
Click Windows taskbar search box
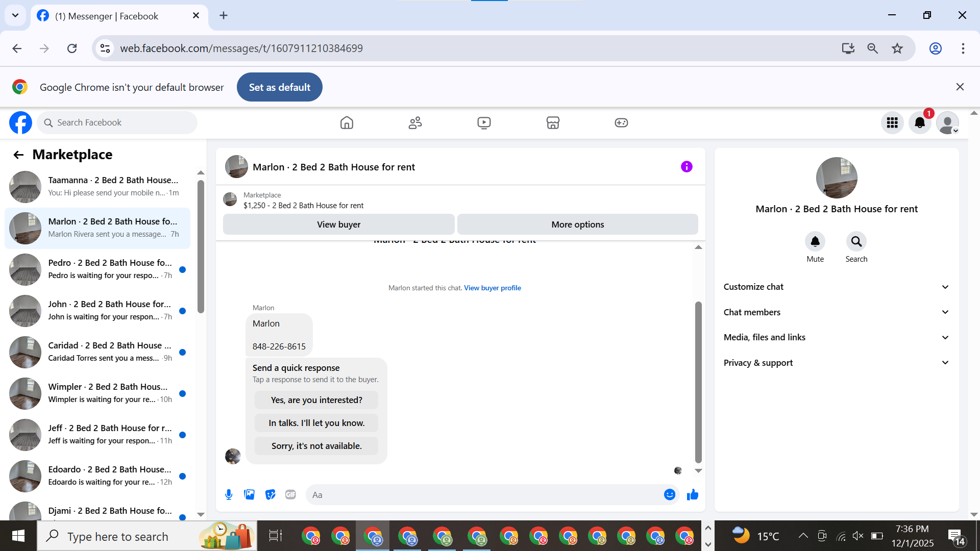tap(147, 536)
